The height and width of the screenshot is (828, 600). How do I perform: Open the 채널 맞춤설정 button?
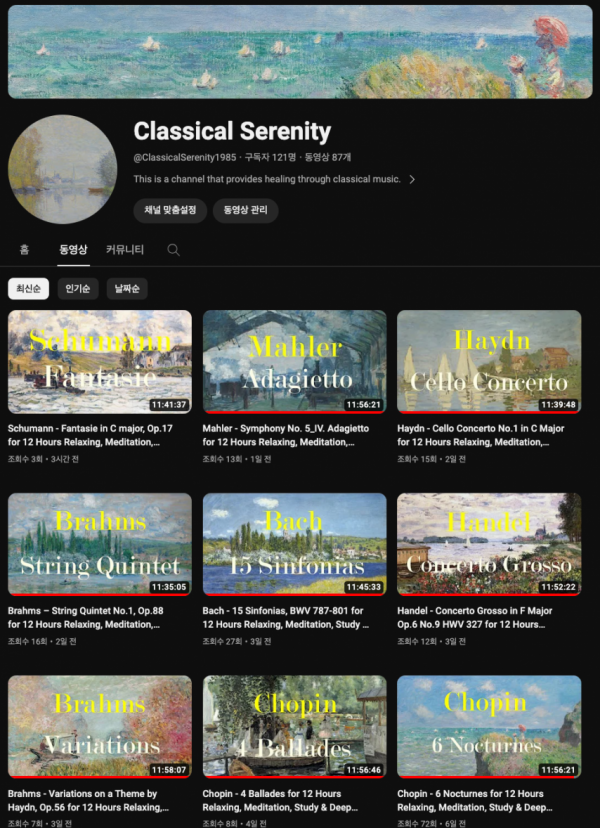point(170,210)
